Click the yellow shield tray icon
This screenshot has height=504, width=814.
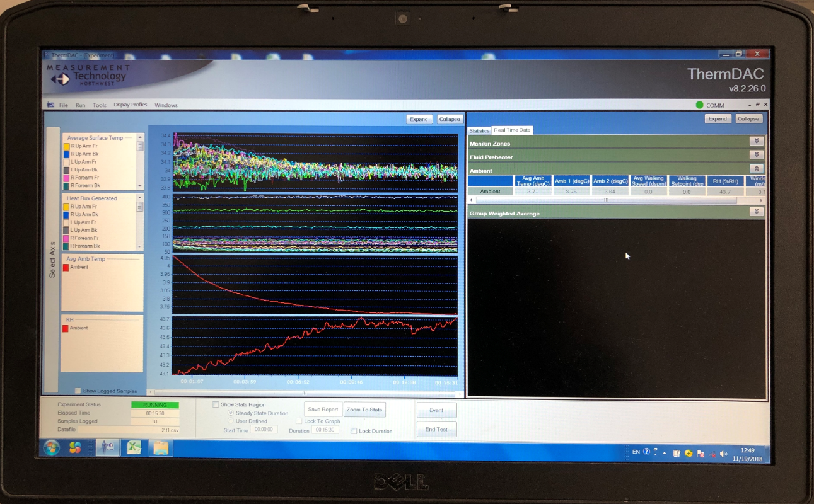click(x=688, y=453)
